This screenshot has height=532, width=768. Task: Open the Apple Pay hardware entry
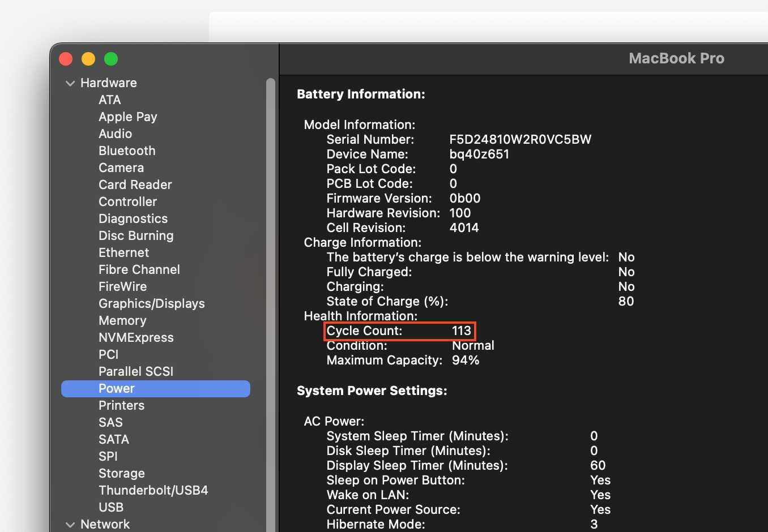[x=128, y=117]
